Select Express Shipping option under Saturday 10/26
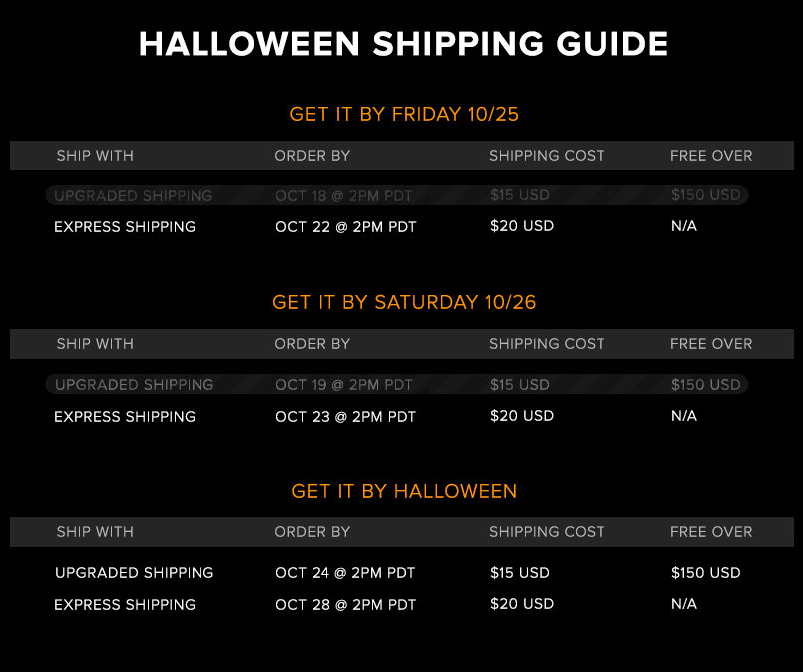Image resolution: width=803 pixels, height=672 pixels. tap(125, 416)
